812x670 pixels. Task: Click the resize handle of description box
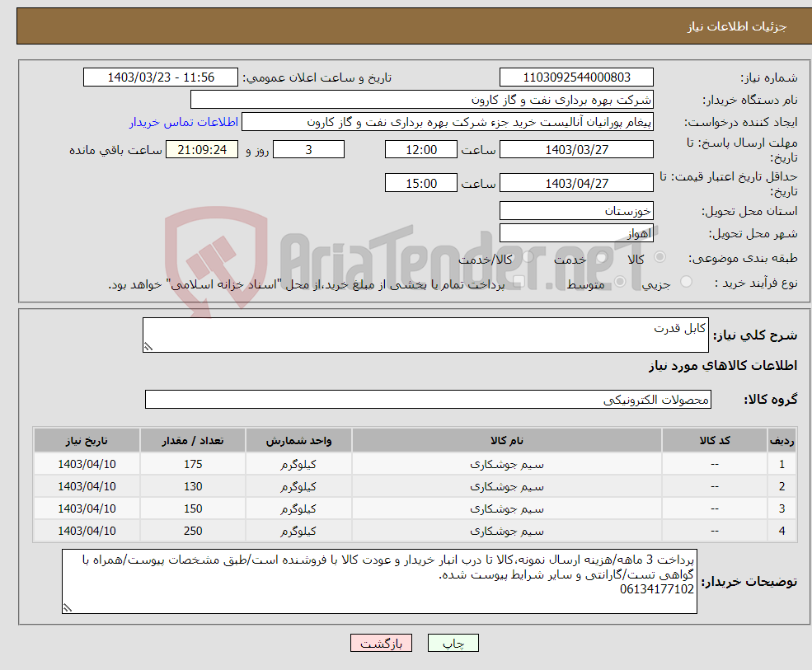148,347
